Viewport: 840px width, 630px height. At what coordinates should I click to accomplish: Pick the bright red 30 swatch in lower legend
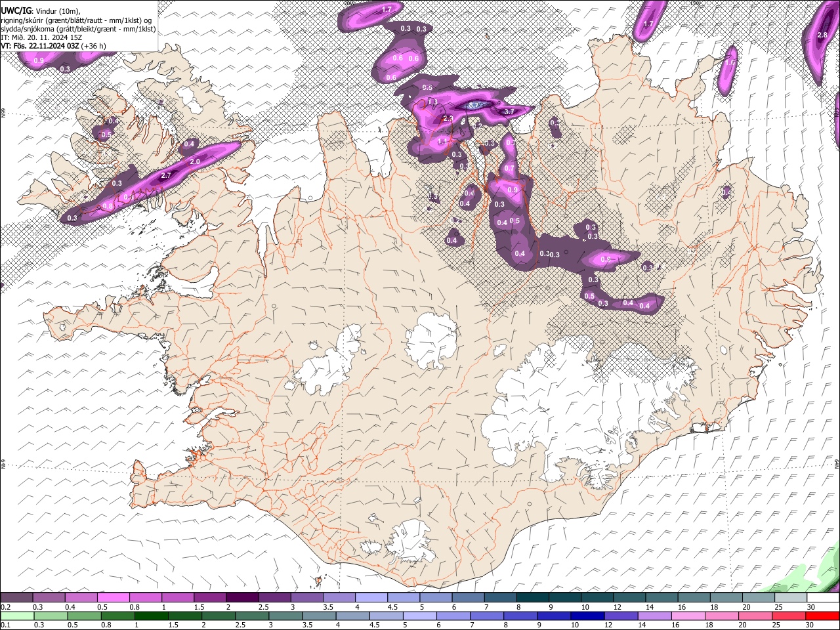(822, 616)
